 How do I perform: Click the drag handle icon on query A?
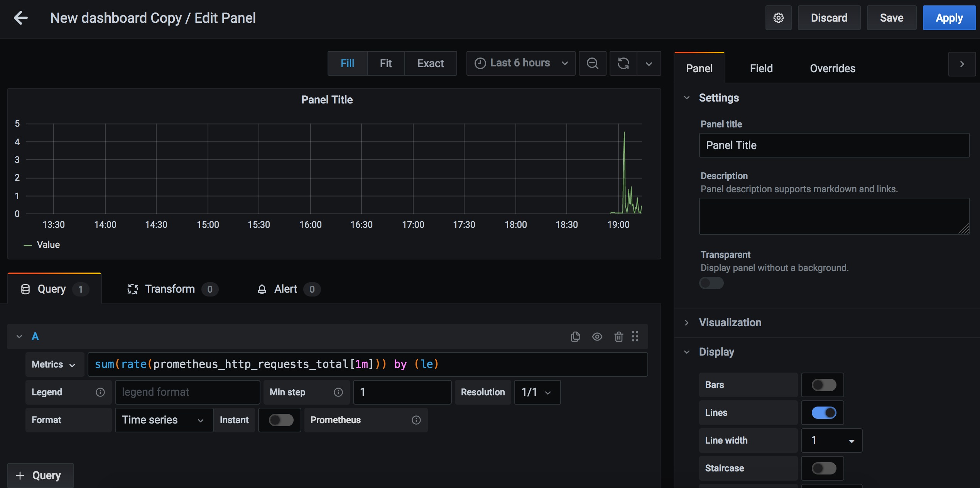[x=635, y=337]
